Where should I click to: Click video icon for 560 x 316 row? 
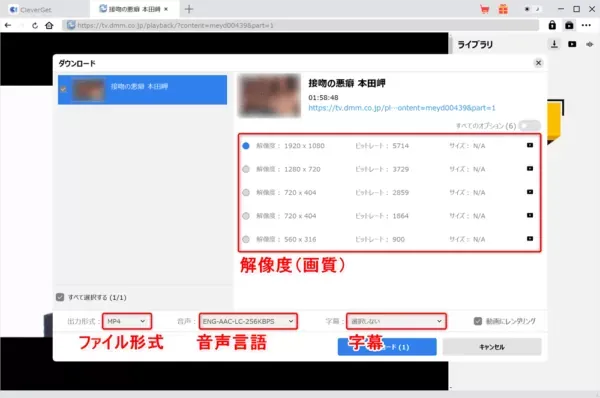click(530, 238)
